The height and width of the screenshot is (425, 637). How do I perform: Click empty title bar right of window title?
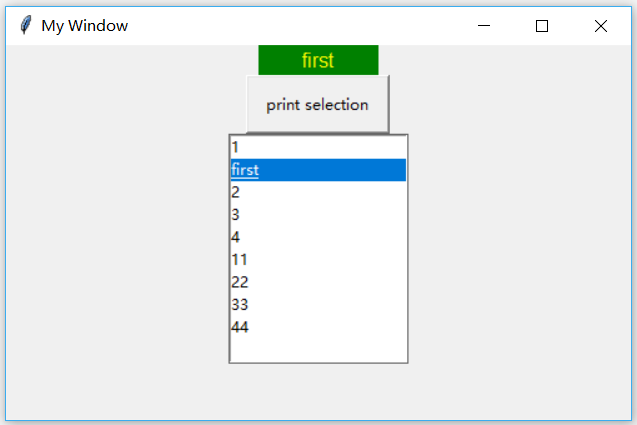[300, 26]
